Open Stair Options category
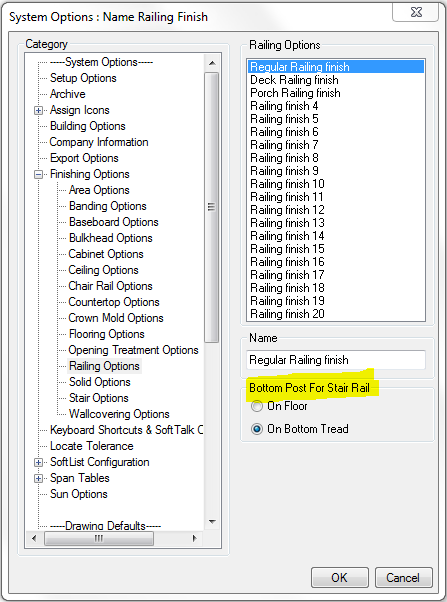 98,398
